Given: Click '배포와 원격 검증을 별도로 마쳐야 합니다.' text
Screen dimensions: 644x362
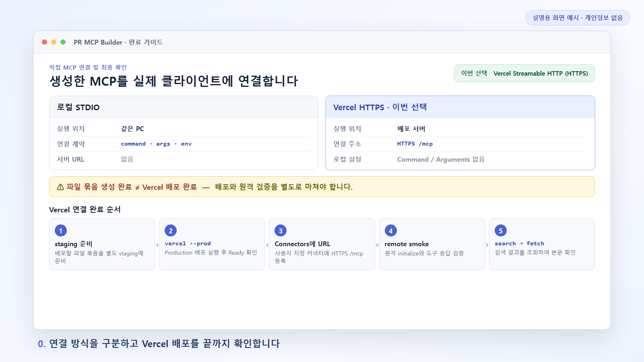Looking at the screenshot, I should (x=284, y=187).
